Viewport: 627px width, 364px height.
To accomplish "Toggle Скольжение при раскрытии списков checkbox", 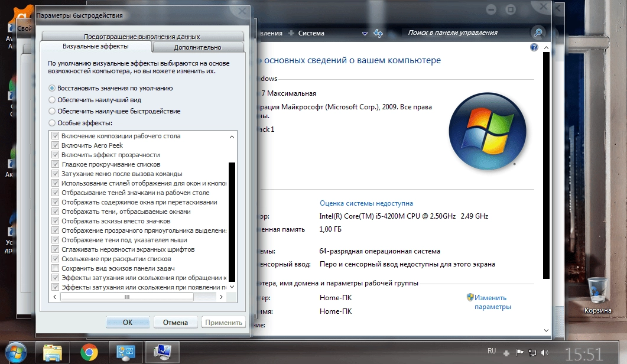I will (55, 259).
